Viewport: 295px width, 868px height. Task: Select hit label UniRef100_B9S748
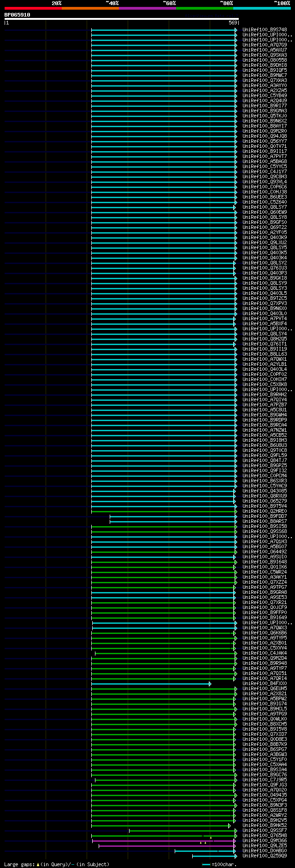265,30
